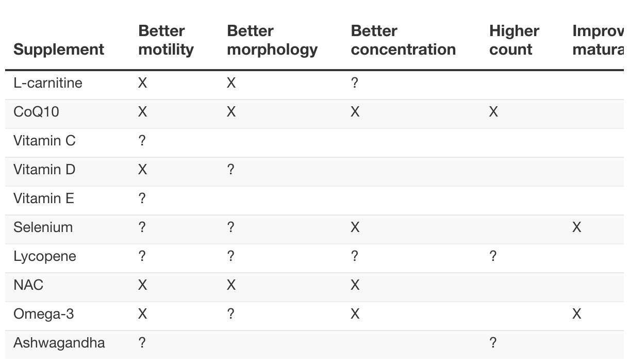Click the Vitamin D row label

point(44,170)
